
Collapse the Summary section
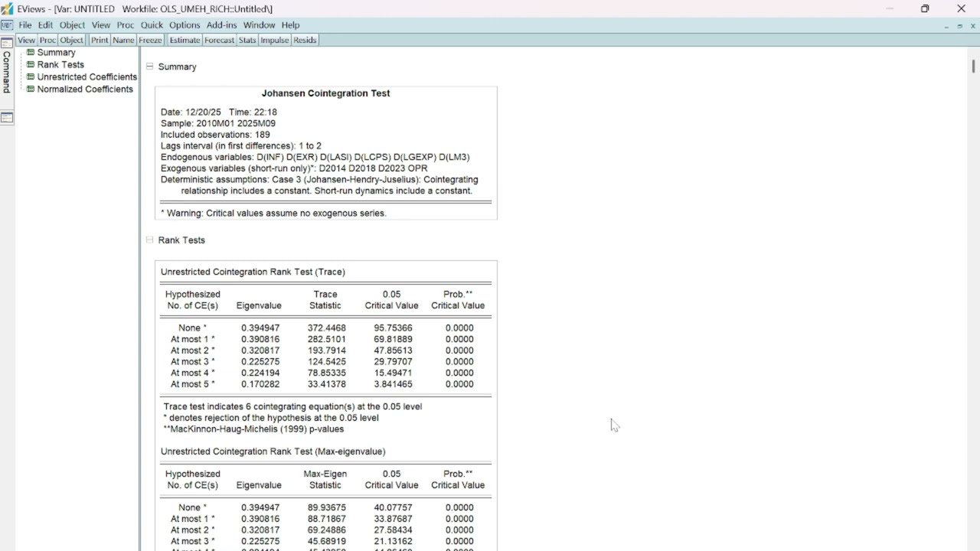click(x=150, y=67)
